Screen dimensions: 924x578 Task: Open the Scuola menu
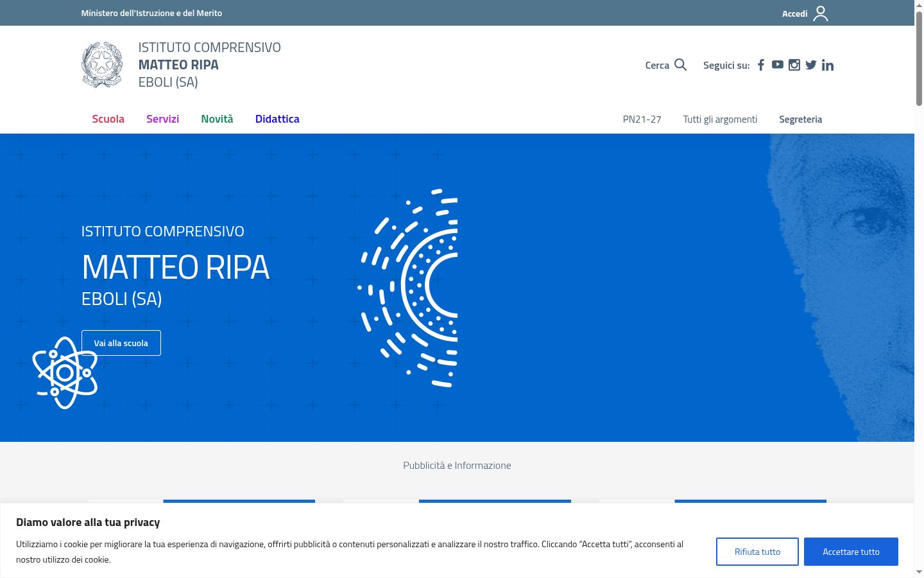[x=108, y=119]
